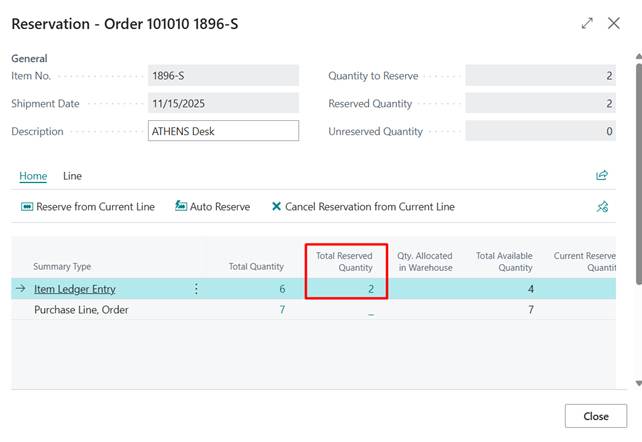Click the Item No. field 1896-S
Image resolution: width=642 pixels, height=442 pixels.
pyautogui.click(x=222, y=75)
